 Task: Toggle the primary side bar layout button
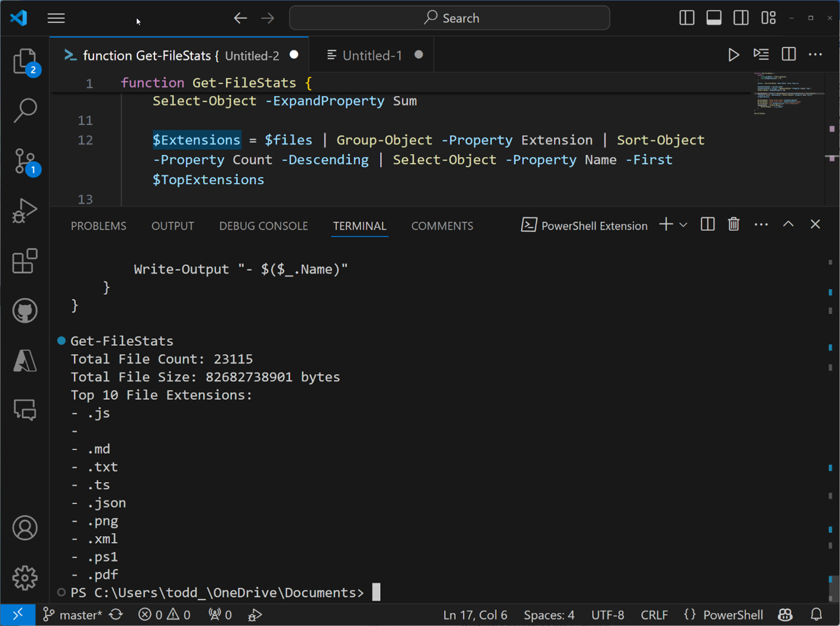pyautogui.click(x=687, y=18)
